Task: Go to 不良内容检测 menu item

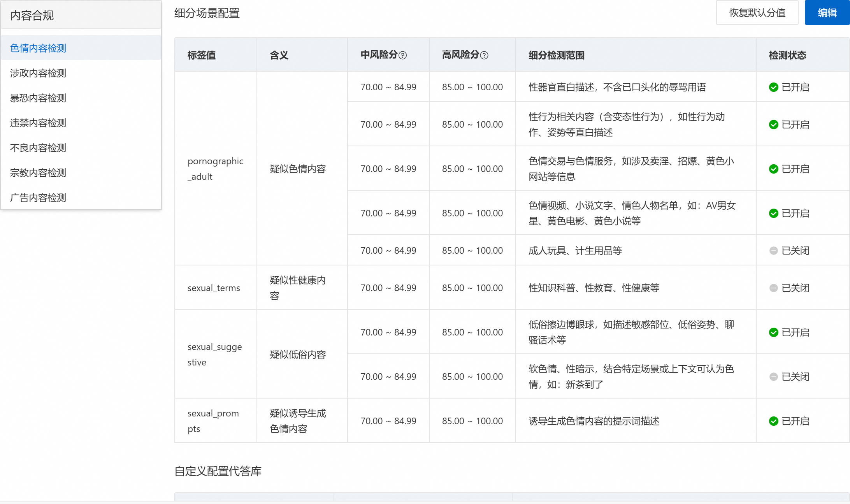Action: pyautogui.click(x=81, y=148)
